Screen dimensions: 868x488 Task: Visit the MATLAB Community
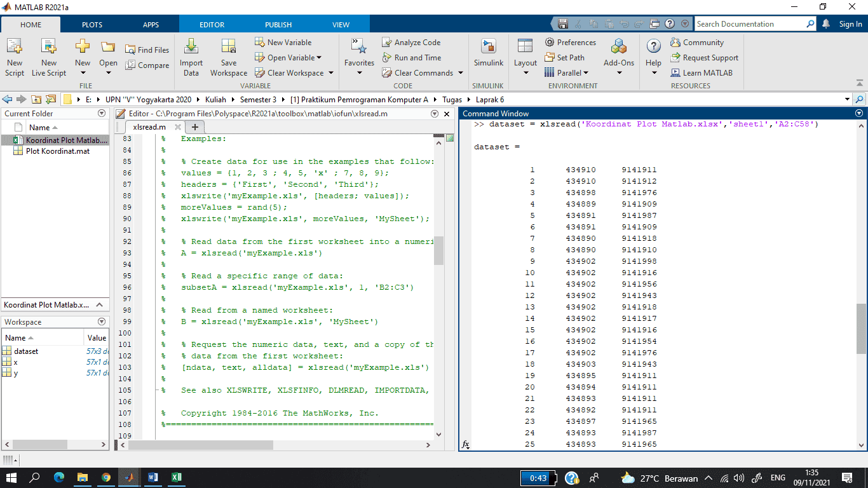(x=696, y=42)
